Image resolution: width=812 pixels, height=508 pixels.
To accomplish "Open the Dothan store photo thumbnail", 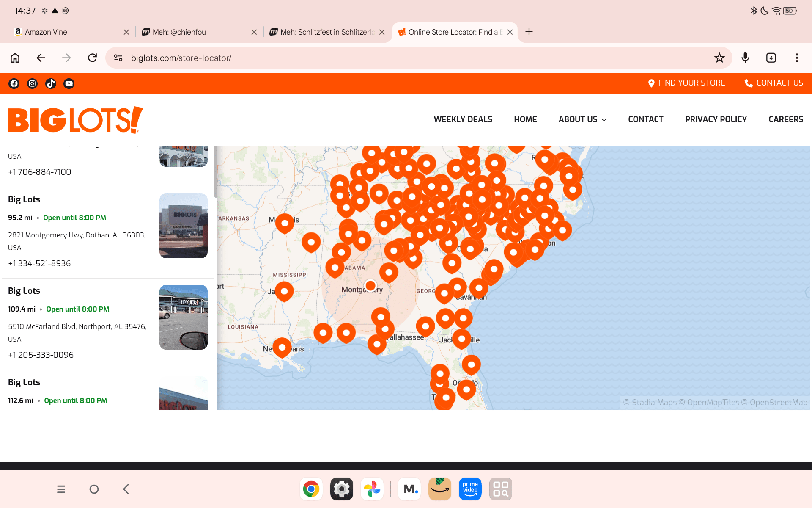I will pyautogui.click(x=184, y=226).
